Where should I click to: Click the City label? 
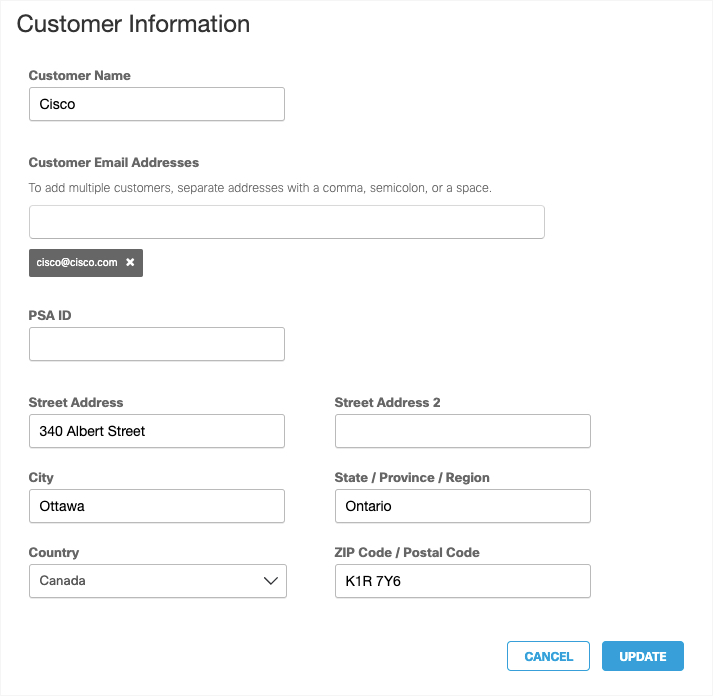tap(41, 477)
